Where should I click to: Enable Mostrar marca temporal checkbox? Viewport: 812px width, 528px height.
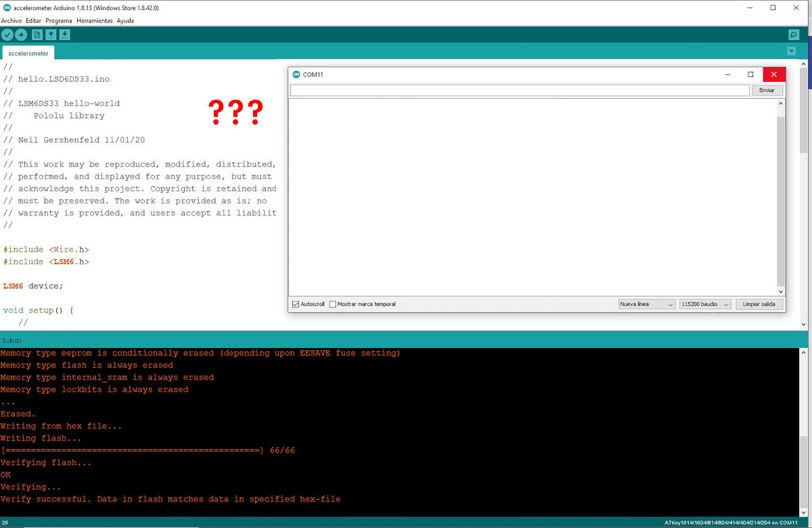coord(333,305)
